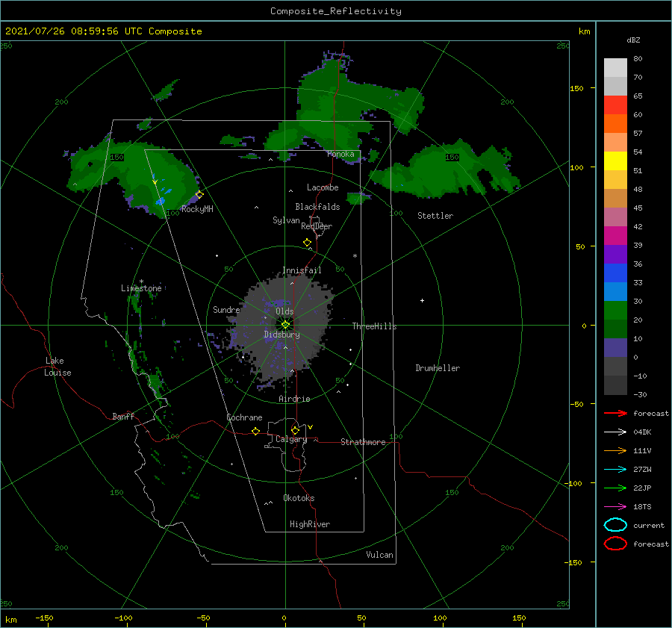
Task: Click the Drumheller town label
Action: click(438, 368)
